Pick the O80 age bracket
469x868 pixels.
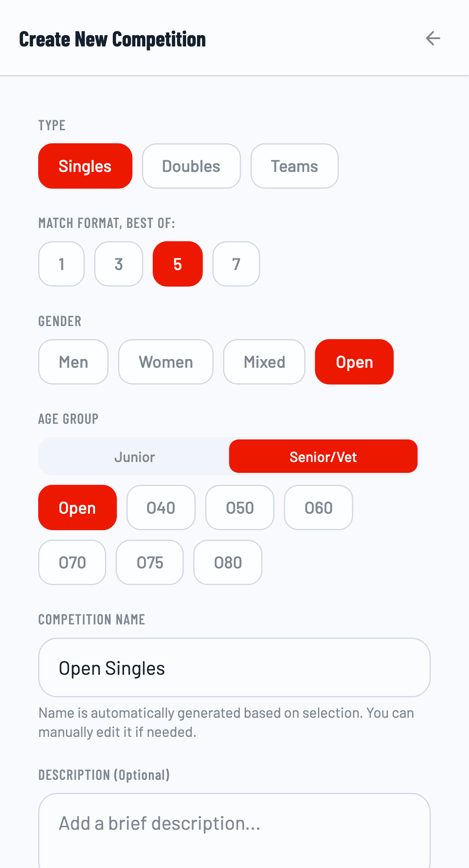click(228, 562)
